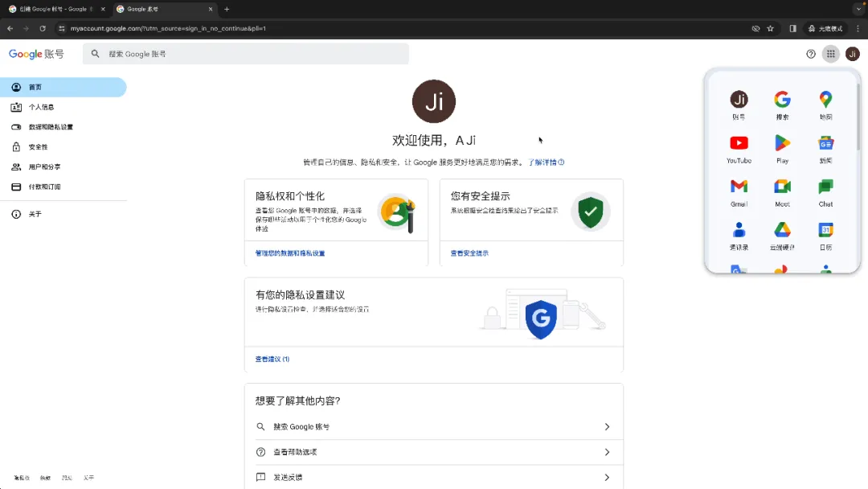The width and height of the screenshot is (868, 489).
Task: Click the large Ji profile picture
Action: point(433,101)
